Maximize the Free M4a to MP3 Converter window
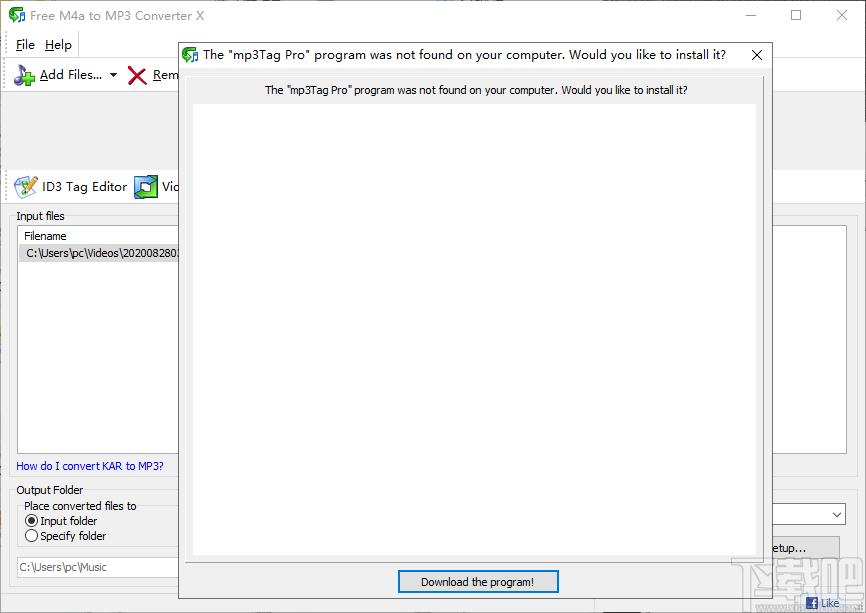The image size is (866, 613). [796, 15]
